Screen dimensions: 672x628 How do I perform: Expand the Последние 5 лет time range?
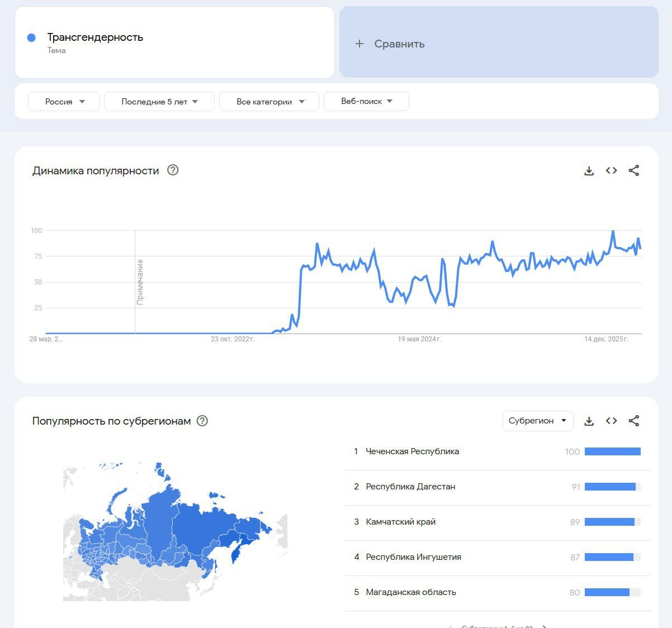pyautogui.click(x=159, y=102)
